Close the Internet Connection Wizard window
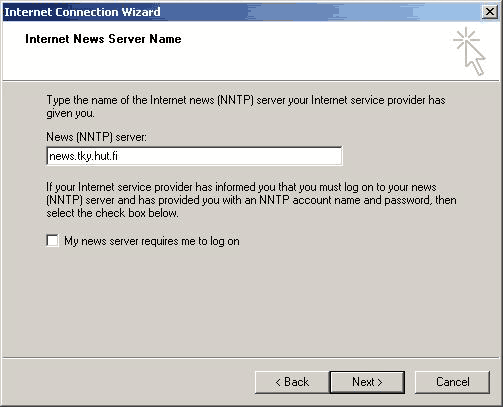This screenshot has height=407, width=503. (489, 12)
